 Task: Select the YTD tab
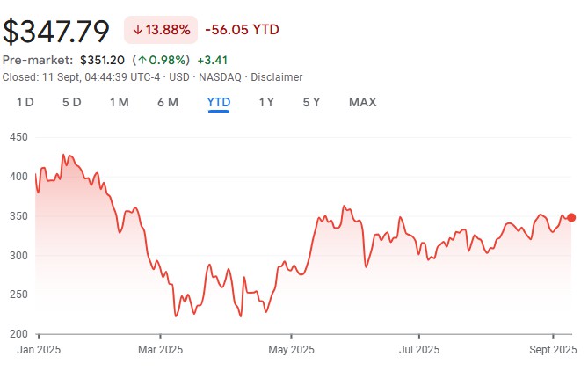click(218, 102)
